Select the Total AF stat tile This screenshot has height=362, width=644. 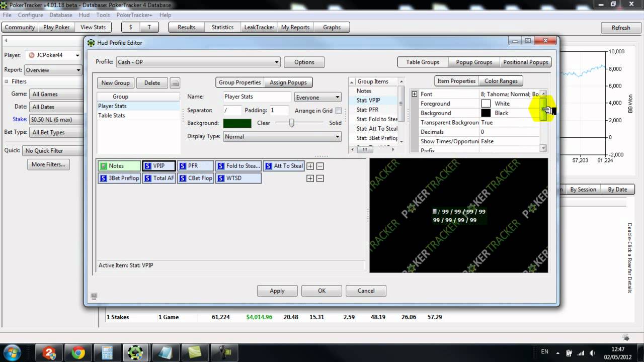[x=159, y=178]
